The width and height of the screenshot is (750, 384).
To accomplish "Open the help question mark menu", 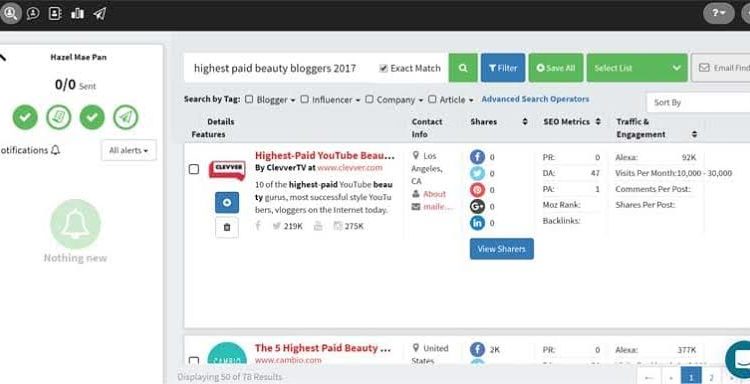I will 718,13.
